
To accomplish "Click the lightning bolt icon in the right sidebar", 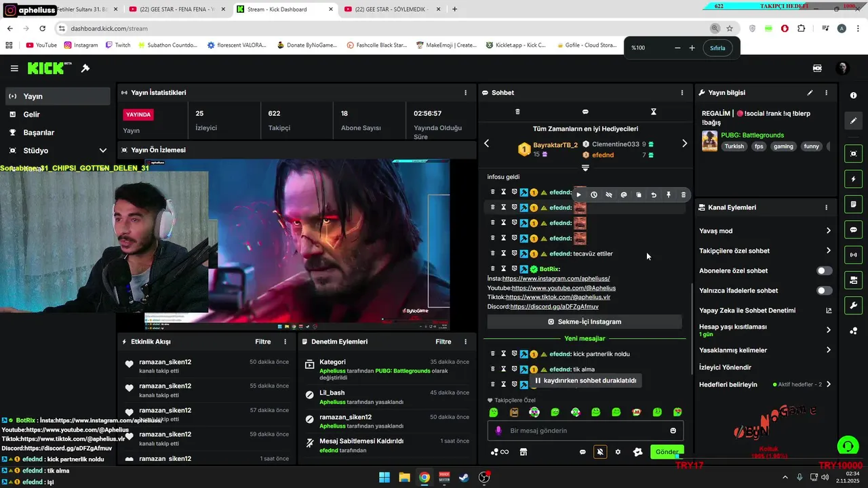I will coord(853,179).
